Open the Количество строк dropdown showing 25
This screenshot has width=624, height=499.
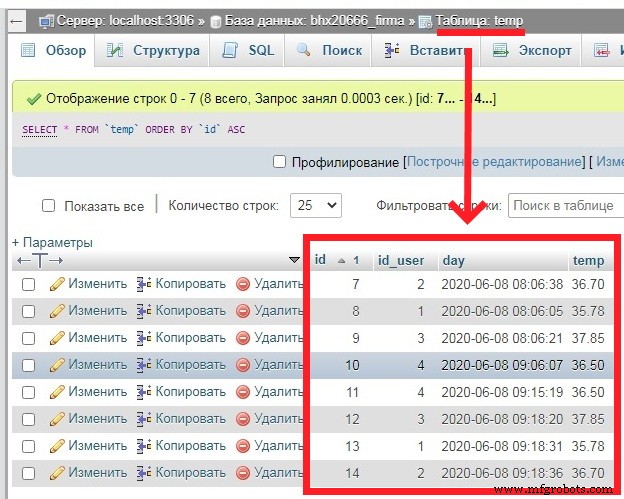coord(315,205)
